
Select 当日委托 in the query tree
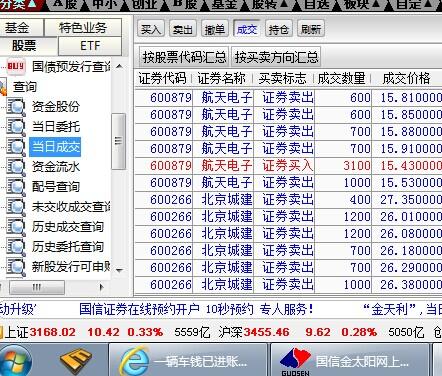(x=56, y=127)
